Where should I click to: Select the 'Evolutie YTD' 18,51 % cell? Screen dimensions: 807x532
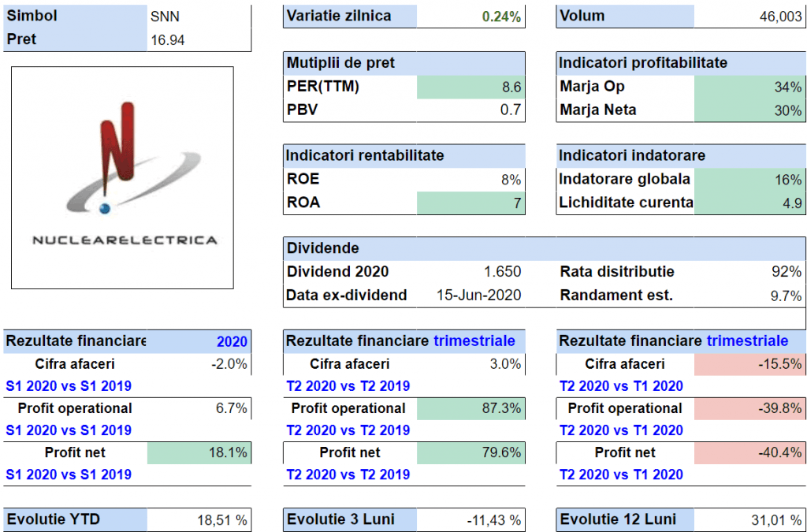point(199,519)
